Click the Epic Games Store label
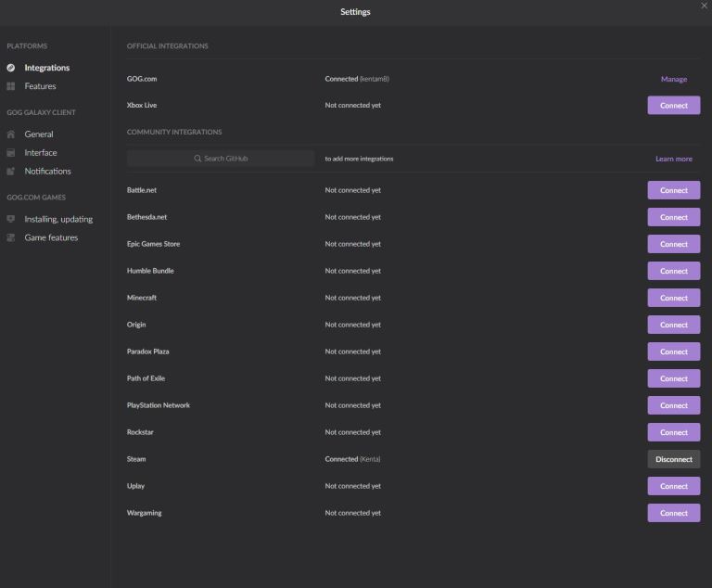 coord(154,244)
